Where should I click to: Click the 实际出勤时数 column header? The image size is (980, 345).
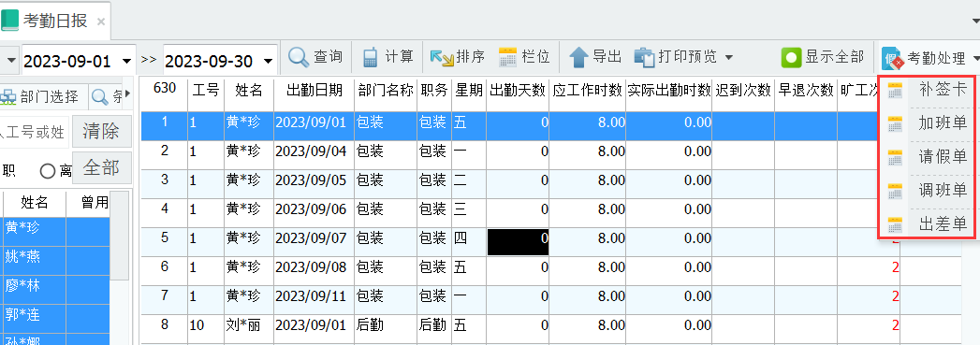(669, 91)
